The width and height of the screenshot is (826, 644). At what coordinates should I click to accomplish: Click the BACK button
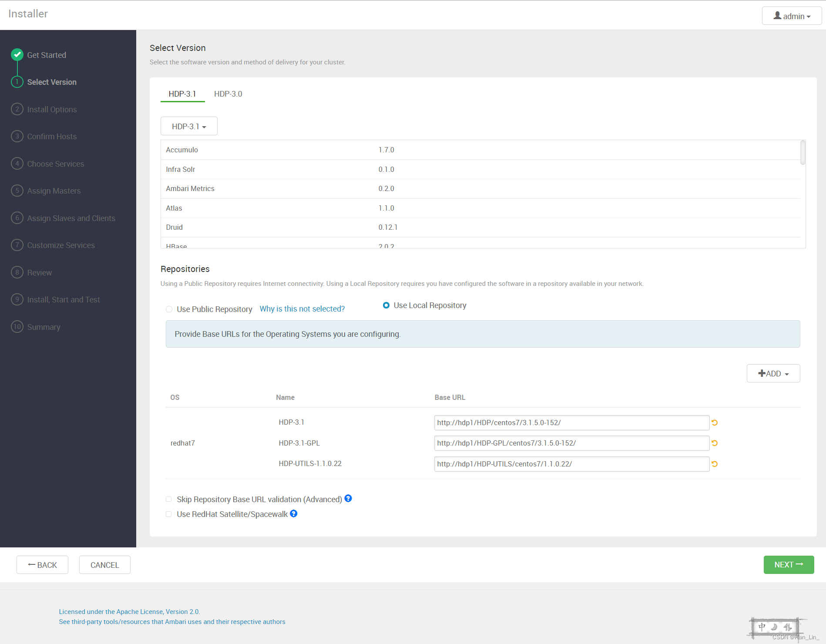pos(42,565)
